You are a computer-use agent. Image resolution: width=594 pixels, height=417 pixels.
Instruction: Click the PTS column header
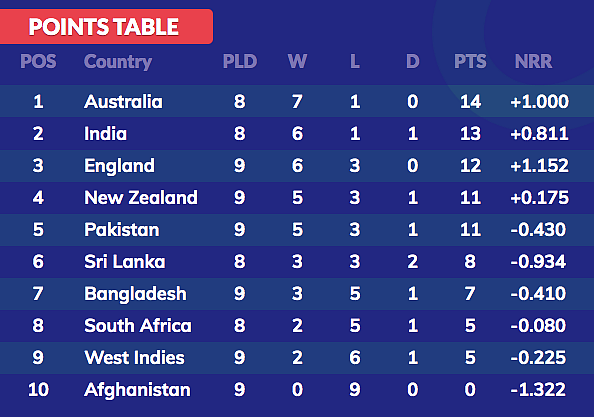tap(470, 61)
